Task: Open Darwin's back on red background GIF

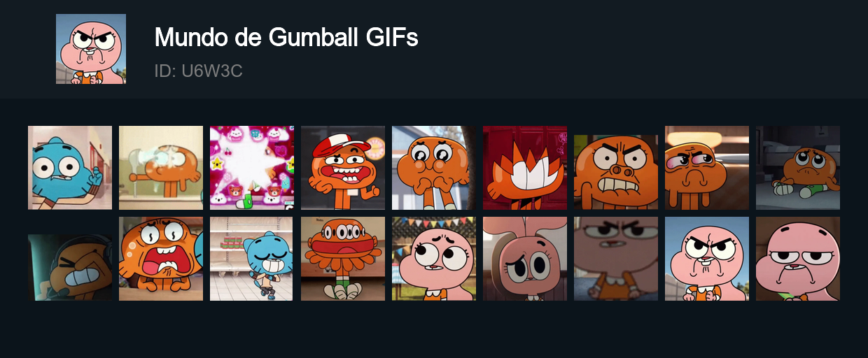Action: 525,168
